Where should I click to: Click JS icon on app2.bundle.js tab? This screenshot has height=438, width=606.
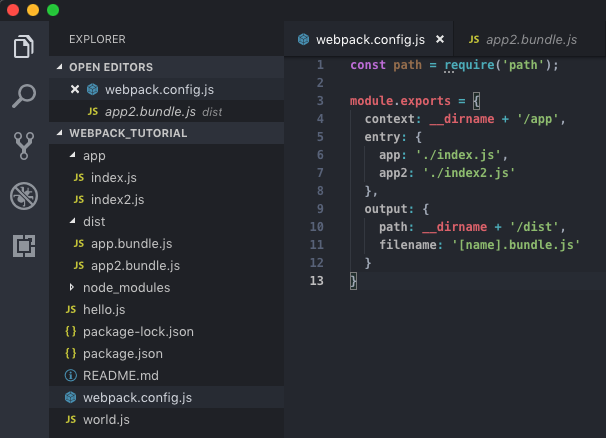point(474,39)
